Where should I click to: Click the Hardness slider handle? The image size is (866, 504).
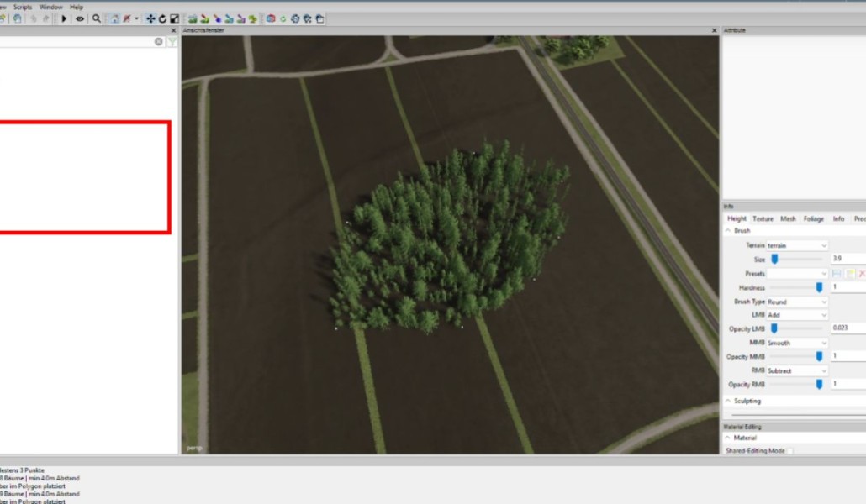[819, 287]
